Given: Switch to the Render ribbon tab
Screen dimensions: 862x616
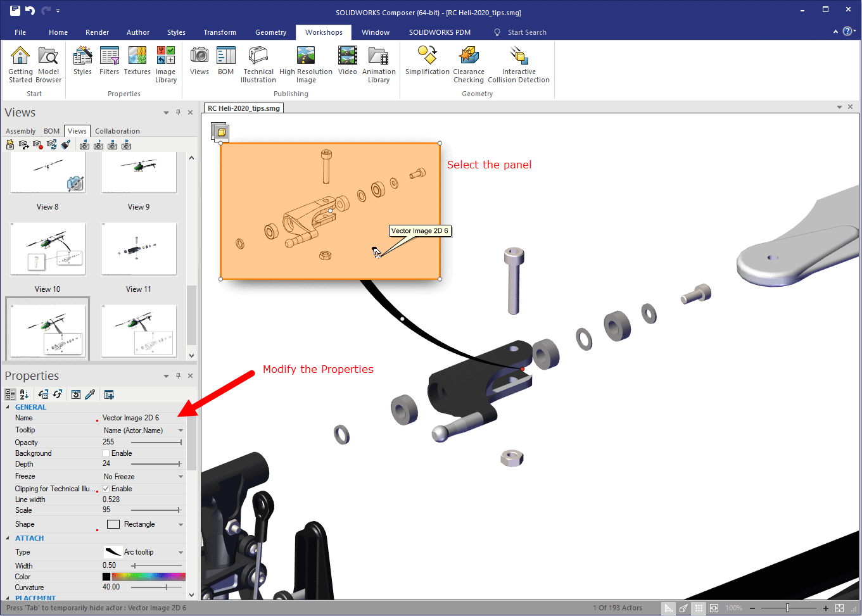Looking at the screenshot, I should coord(98,32).
